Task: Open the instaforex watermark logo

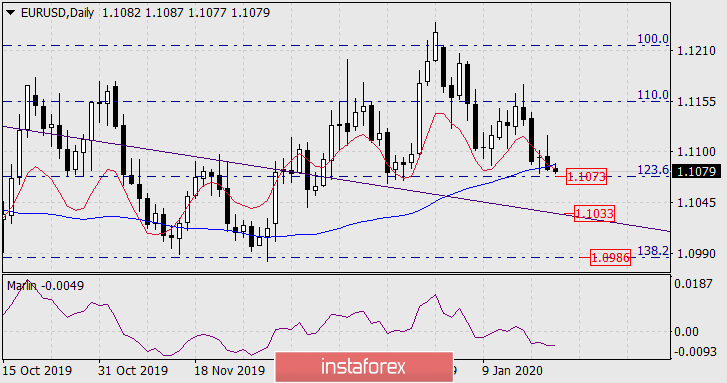Action: 364,367
